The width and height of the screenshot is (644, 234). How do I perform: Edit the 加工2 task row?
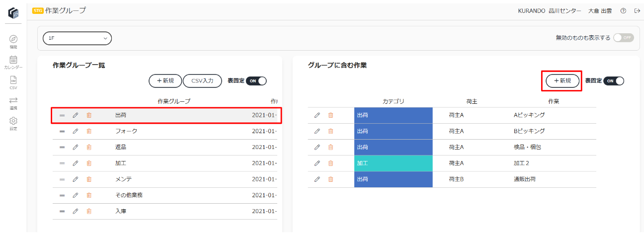click(x=317, y=163)
